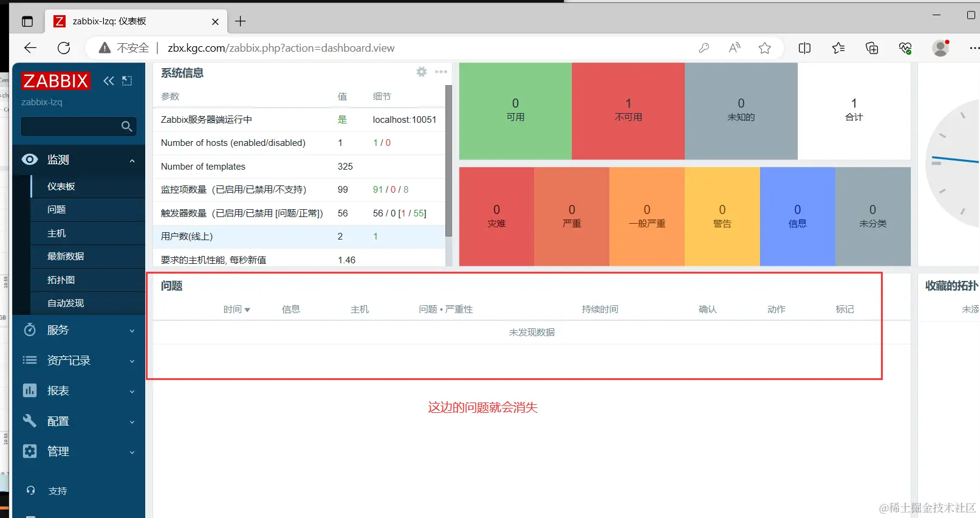Click the password key icon in address bar

coord(704,48)
